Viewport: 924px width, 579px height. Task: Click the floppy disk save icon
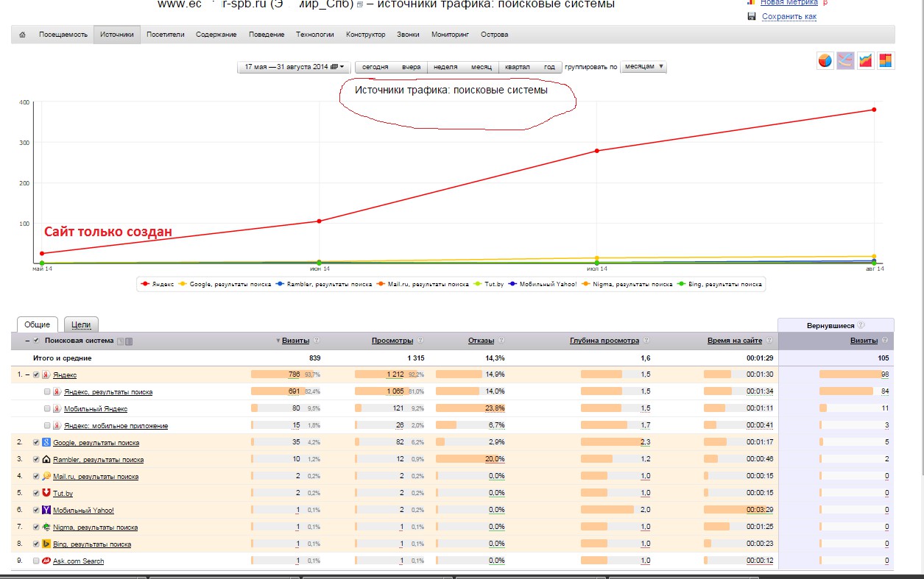pyautogui.click(x=752, y=16)
